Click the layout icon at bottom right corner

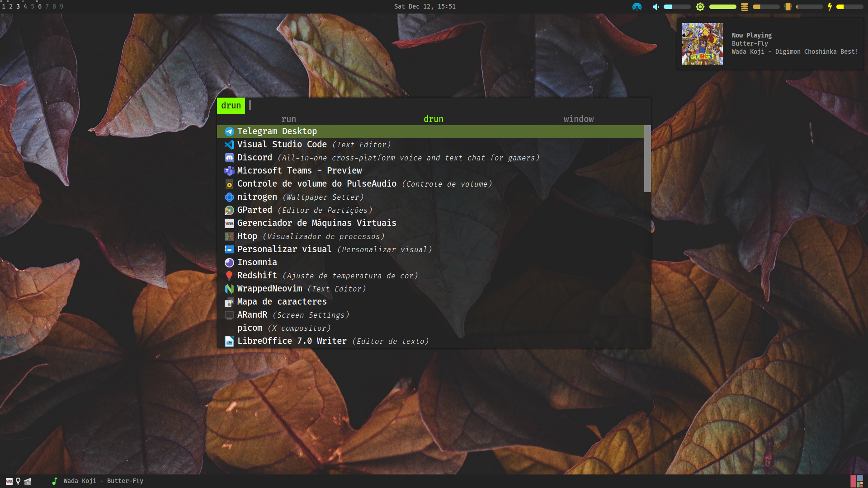pos(856,481)
